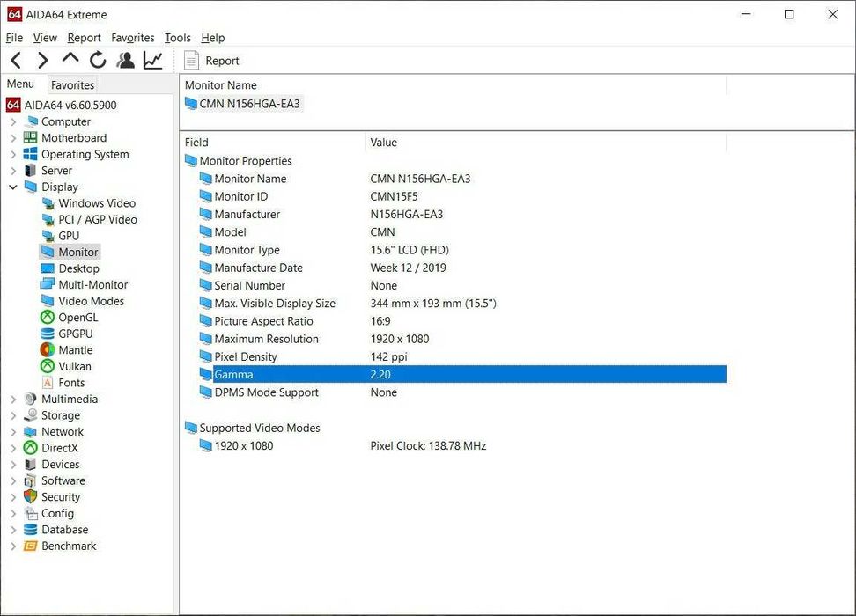Expand the Benchmark tree node arrow
Viewport: 856px width, 616px height.
tap(13, 546)
